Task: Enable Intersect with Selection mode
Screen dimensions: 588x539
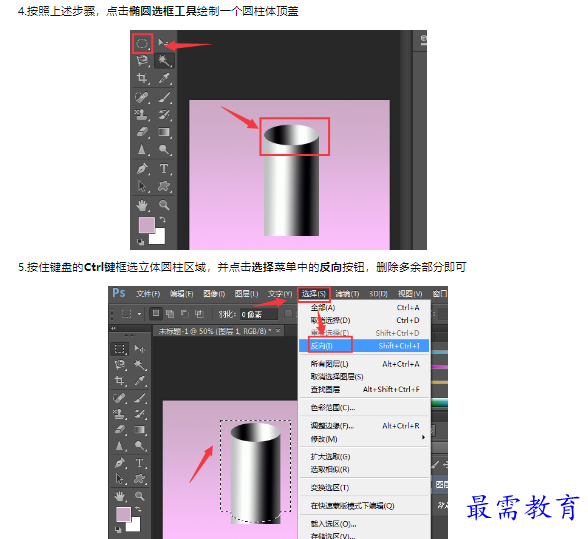Action: pos(199,314)
